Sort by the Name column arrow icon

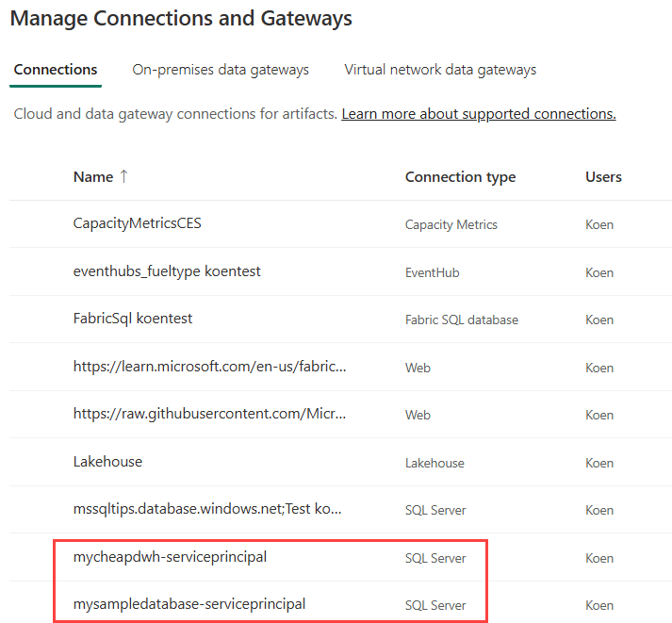pyautogui.click(x=123, y=176)
